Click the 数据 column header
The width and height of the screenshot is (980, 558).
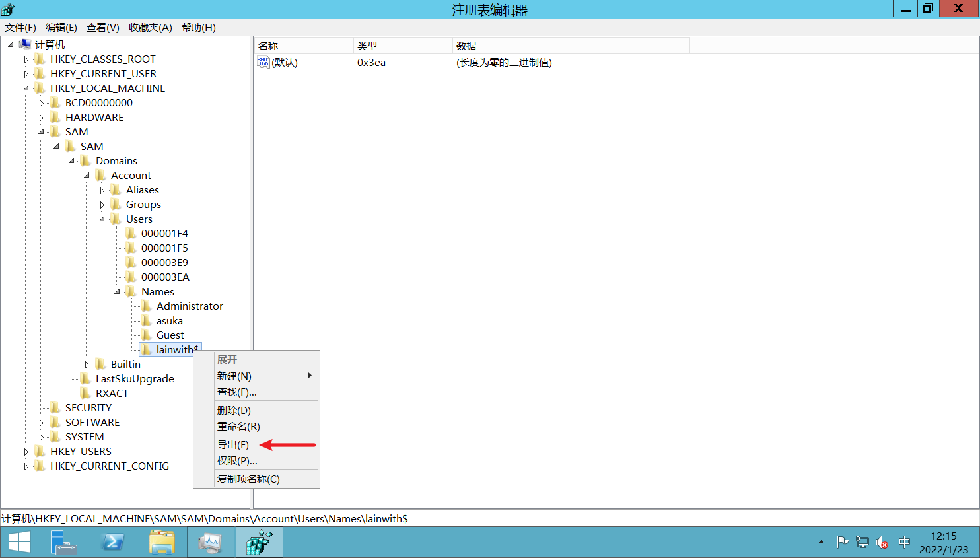click(x=571, y=46)
